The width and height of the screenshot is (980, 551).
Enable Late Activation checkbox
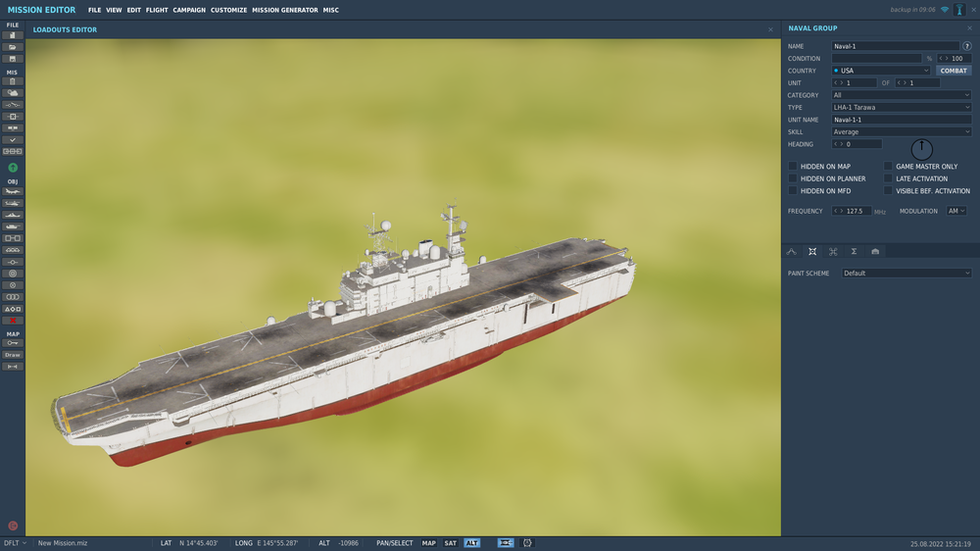(x=888, y=178)
